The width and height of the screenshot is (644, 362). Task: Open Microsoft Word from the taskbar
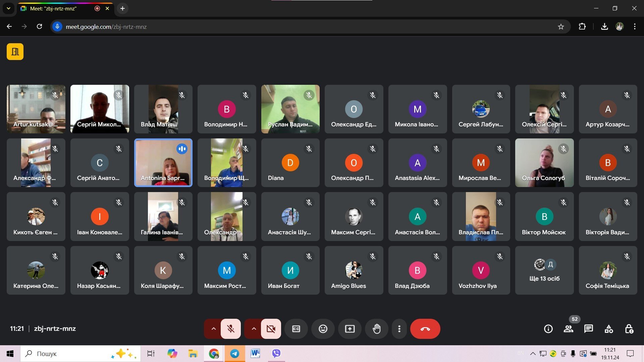click(256, 354)
